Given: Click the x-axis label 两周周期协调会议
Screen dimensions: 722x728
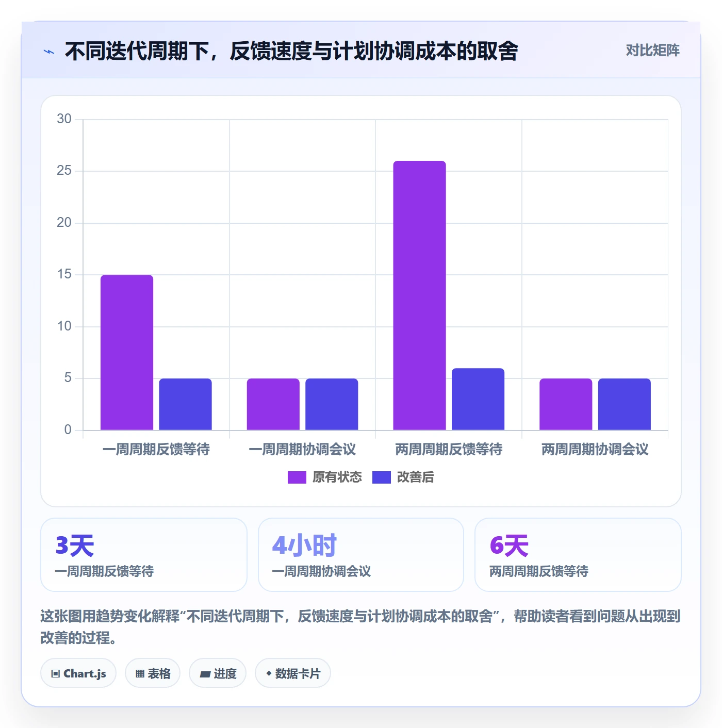Looking at the screenshot, I should pyautogui.click(x=595, y=450).
